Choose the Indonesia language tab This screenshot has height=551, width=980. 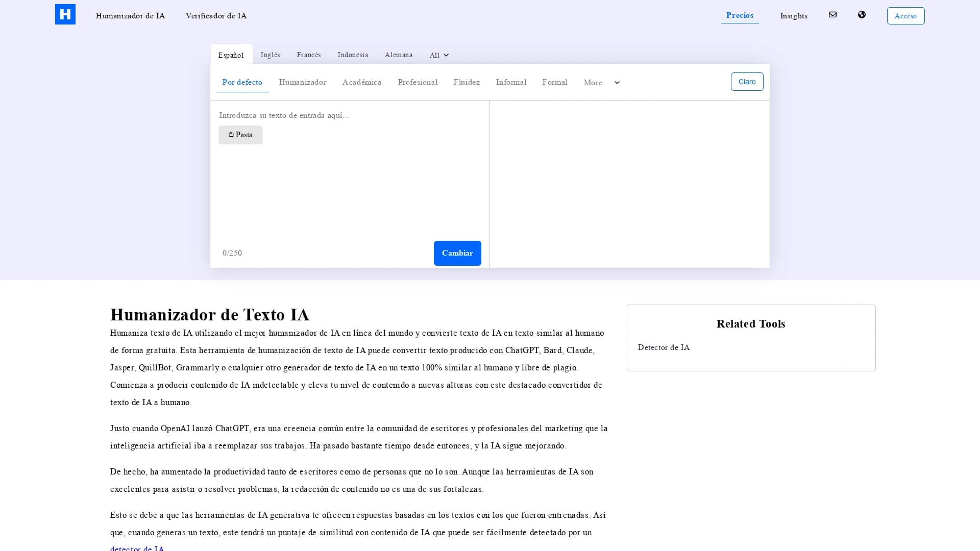point(353,55)
